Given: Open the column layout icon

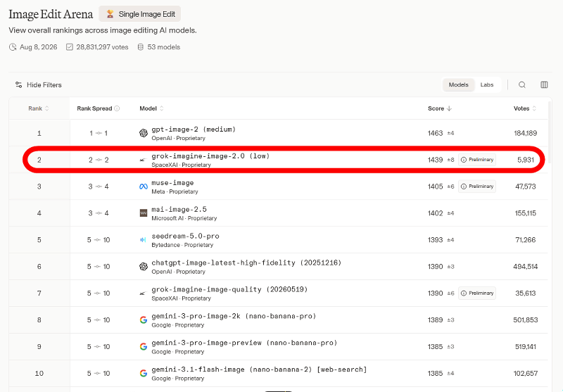Looking at the screenshot, I should [x=544, y=84].
